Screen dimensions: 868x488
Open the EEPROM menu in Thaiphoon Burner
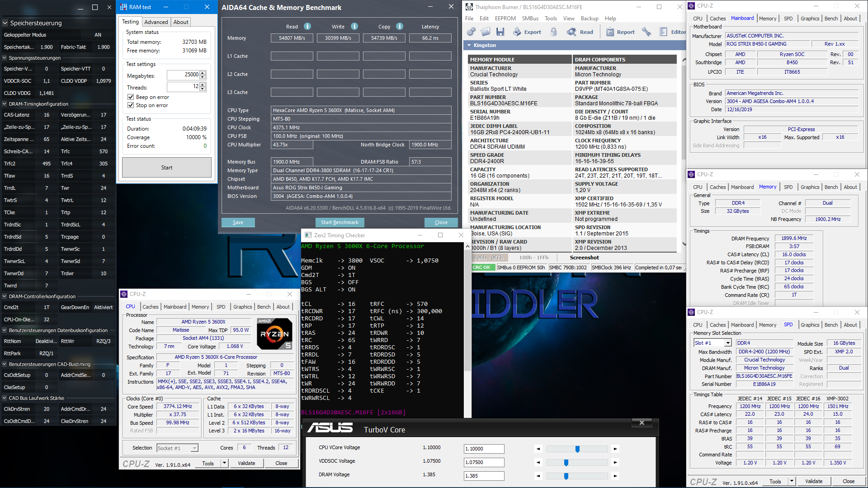[x=505, y=18]
